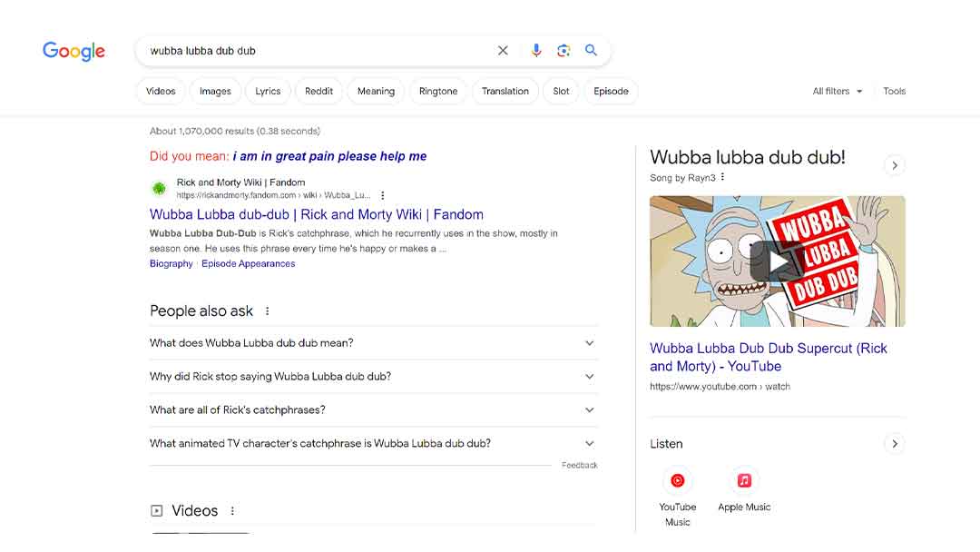This screenshot has width=980, height=552.
Task: Select the Images filter chip
Action: (x=215, y=92)
